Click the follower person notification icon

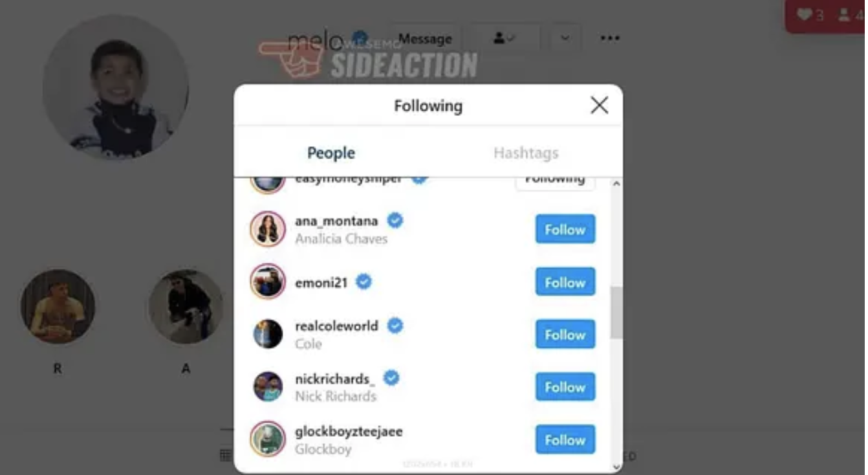tap(844, 14)
